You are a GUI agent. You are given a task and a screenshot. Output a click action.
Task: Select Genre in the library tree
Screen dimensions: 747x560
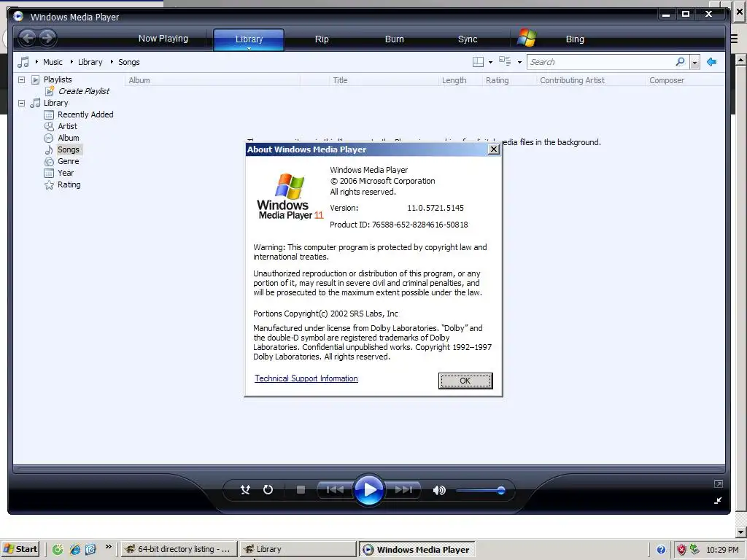point(68,161)
